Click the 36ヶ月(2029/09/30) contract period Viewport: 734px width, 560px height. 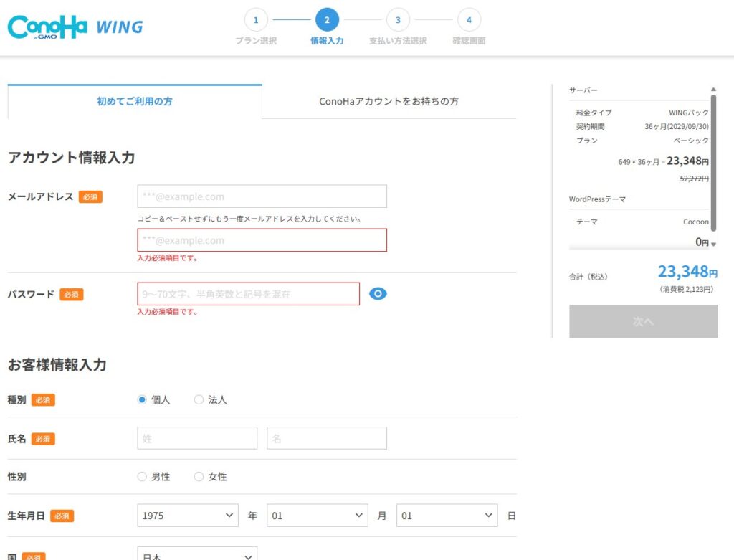point(677,126)
